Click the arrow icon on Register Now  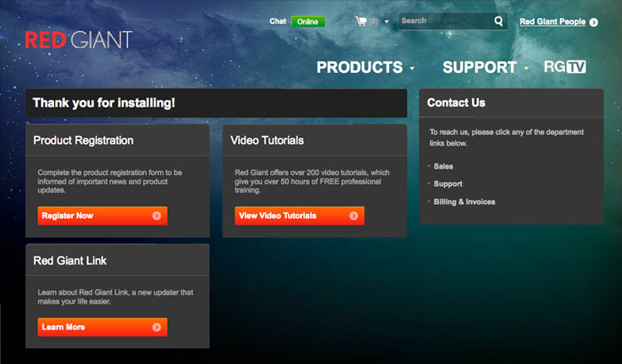tap(156, 216)
